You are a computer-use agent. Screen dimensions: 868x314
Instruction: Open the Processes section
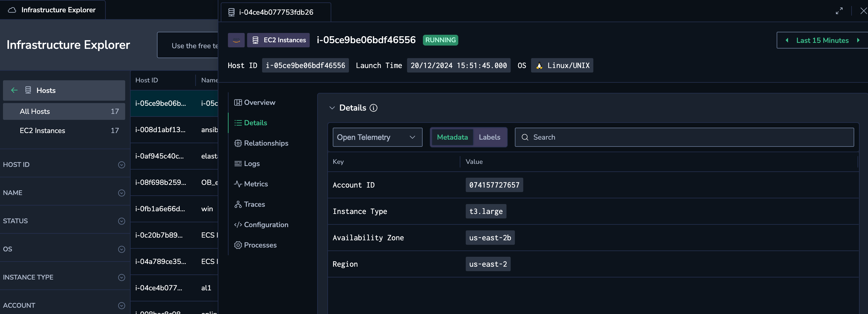[x=255, y=245]
